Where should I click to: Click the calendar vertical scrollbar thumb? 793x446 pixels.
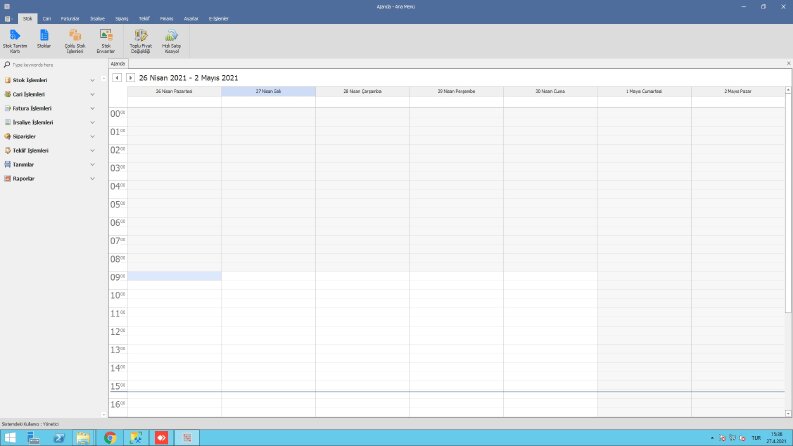coord(788,203)
